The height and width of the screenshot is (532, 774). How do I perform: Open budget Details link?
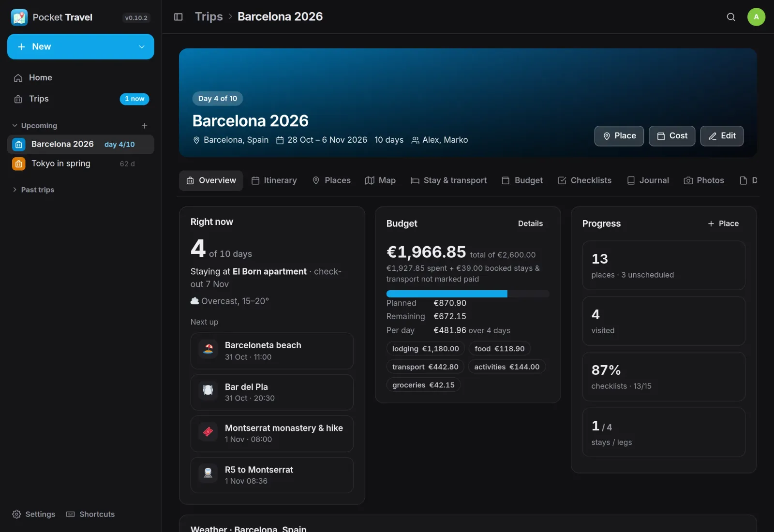click(530, 223)
